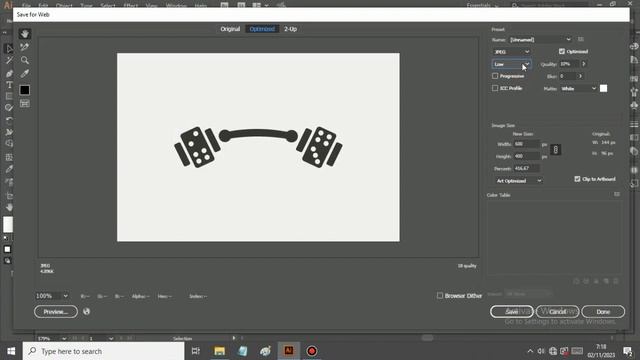Open the preset options menu icon
Viewport: 640px width, 360px height.
[x=580, y=40]
